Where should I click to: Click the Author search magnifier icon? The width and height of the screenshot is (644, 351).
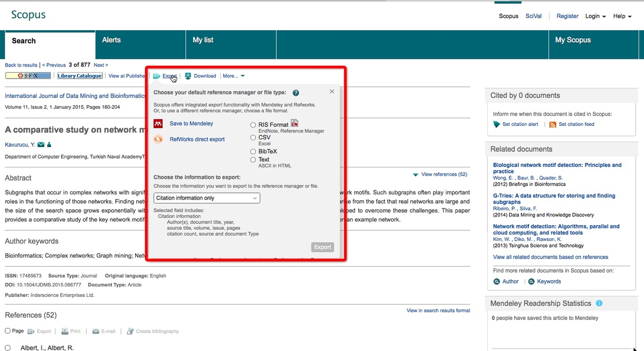pos(497,281)
